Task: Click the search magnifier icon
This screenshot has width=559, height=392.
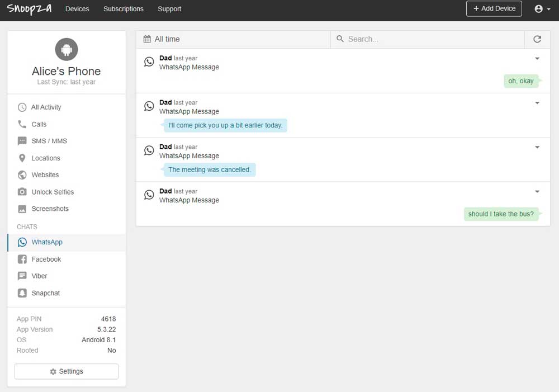Action: coord(340,39)
